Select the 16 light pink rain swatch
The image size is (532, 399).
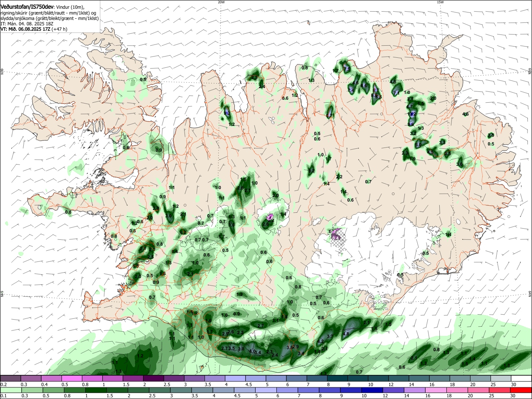(436, 390)
